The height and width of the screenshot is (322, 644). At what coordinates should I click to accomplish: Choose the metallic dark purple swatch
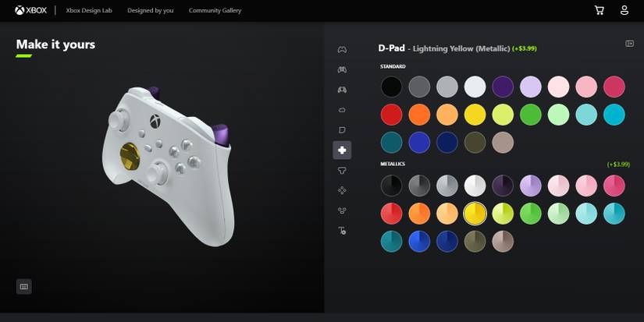pos(503,186)
